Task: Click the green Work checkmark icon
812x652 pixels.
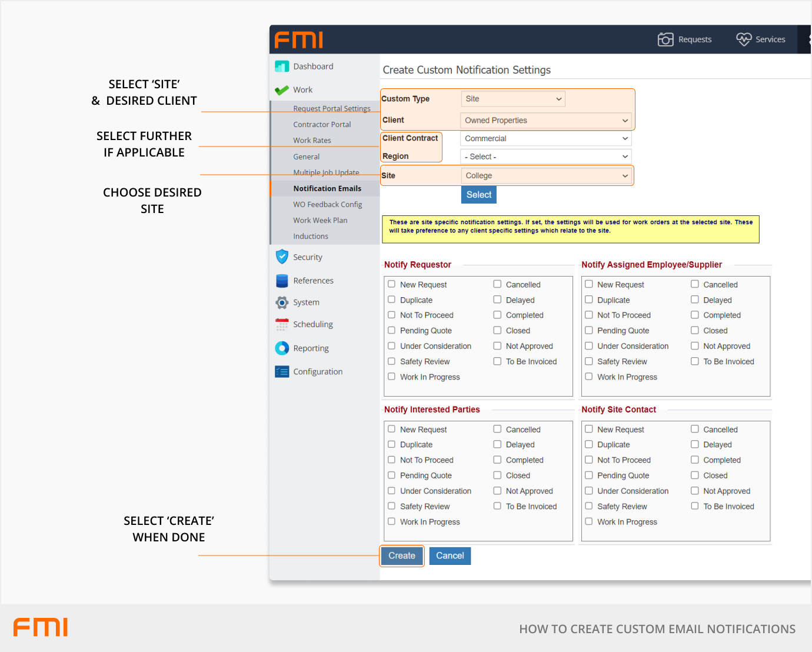Action: point(282,90)
